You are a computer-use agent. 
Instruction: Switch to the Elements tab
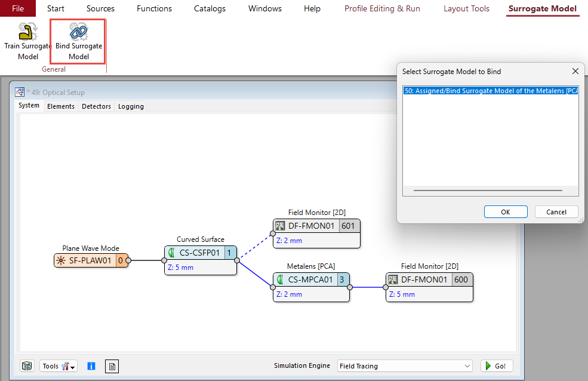pyautogui.click(x=61, y=106)
